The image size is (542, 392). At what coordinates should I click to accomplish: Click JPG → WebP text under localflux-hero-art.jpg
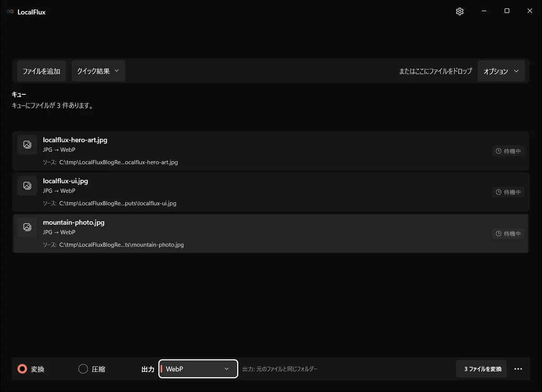point(59,150)
